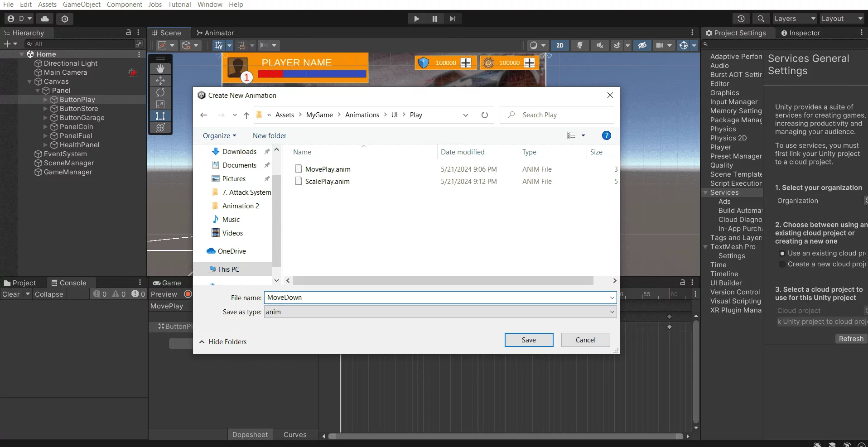Toggle 2D mode in the Scene view
The height and width of the screenshot is (447, 868).
pos(560,45)
